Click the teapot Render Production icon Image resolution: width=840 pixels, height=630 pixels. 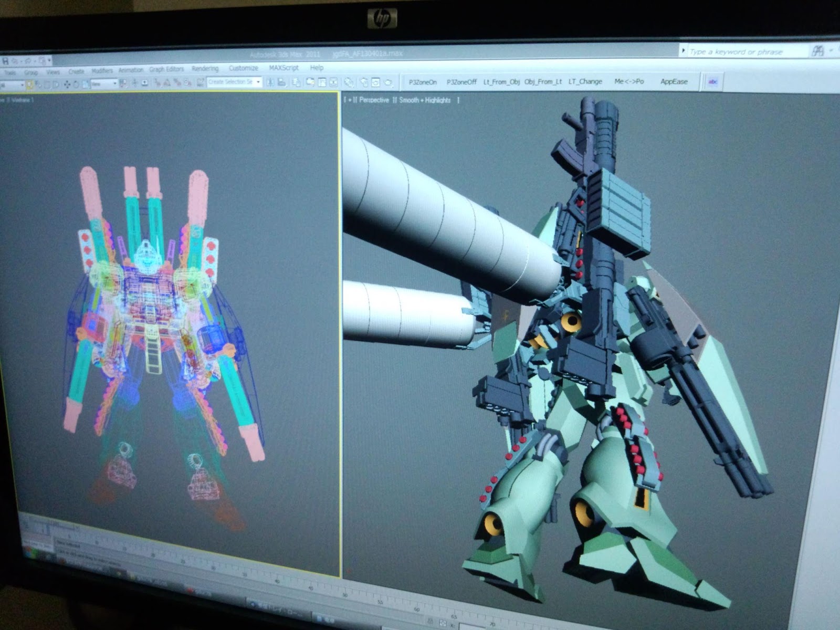(x=388, y=82)
